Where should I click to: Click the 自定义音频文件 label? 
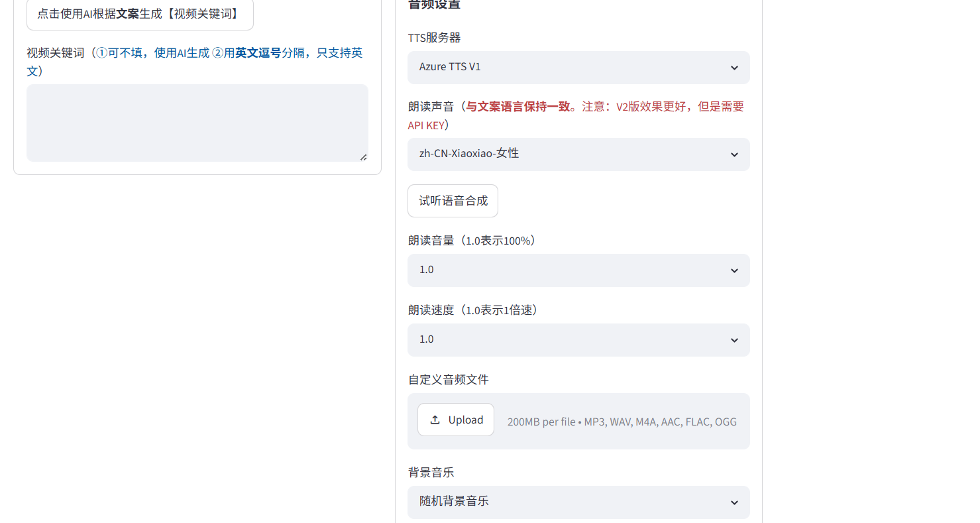coord(449,379)
